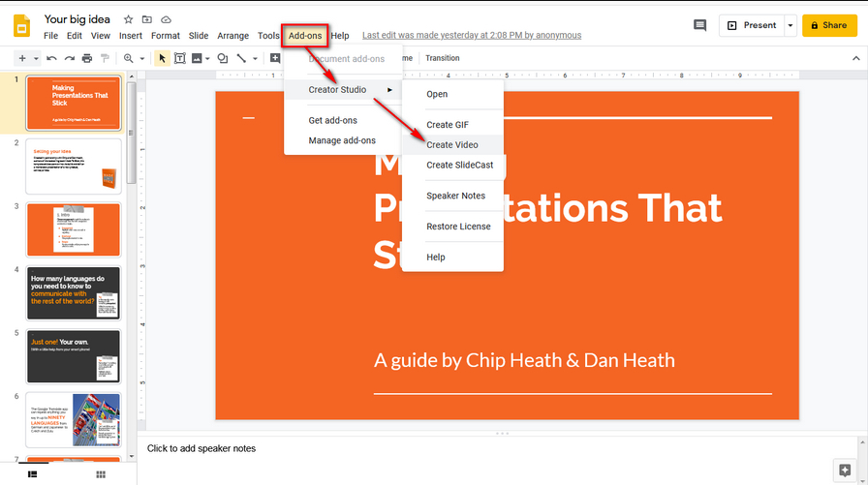Click the slide panel scrollbar
Screen dimensions: 868x485
[131, 133]
